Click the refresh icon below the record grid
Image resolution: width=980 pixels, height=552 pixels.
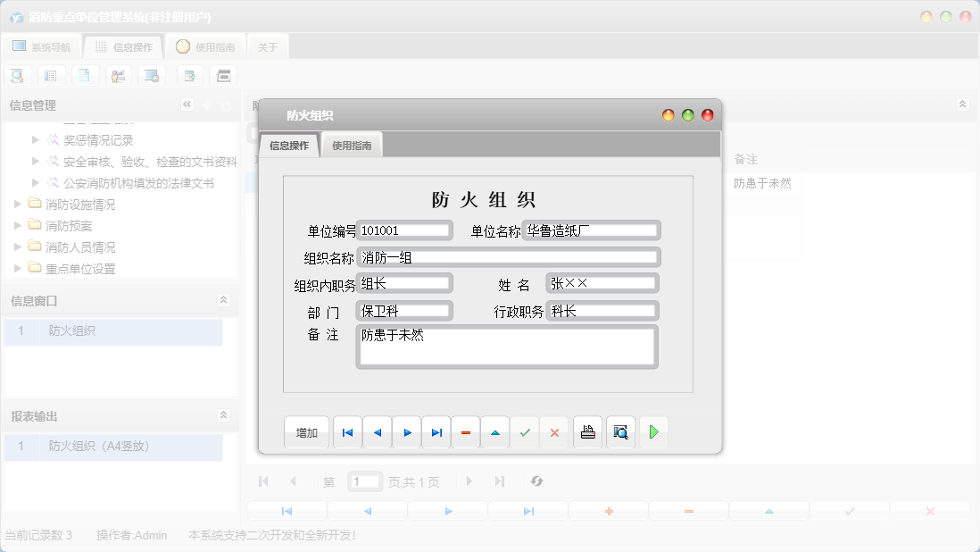click(536, 481)
